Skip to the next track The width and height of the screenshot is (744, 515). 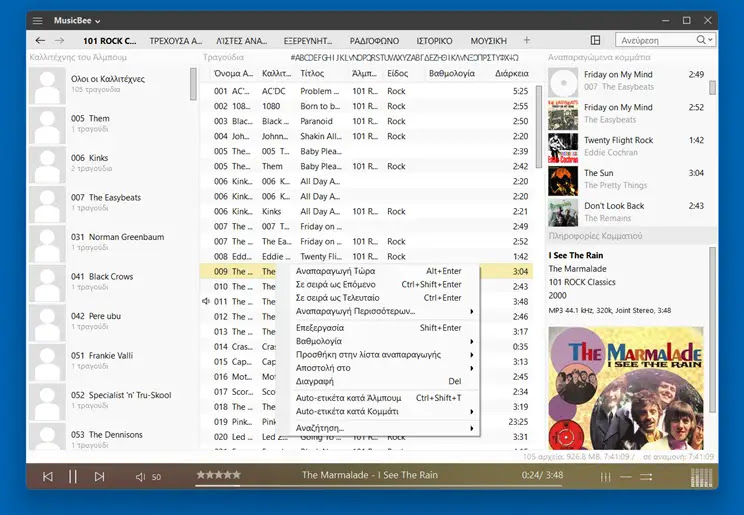[x=99, y=477]
